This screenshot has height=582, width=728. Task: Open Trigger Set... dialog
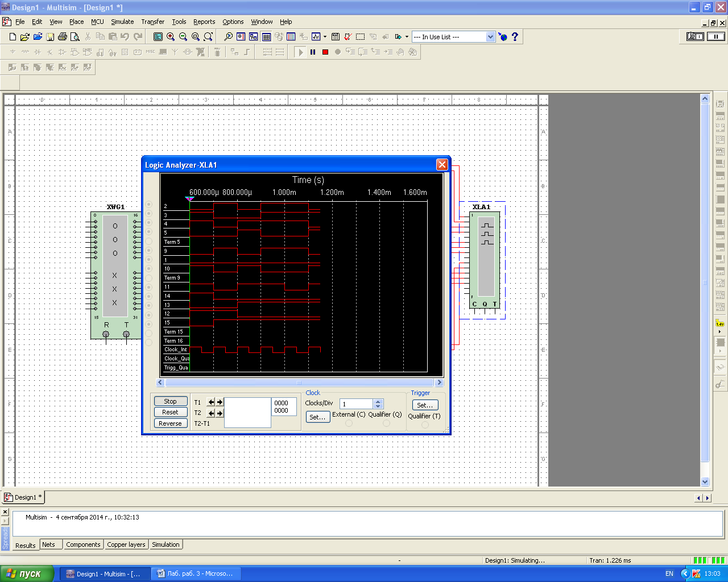coord(425,405)
